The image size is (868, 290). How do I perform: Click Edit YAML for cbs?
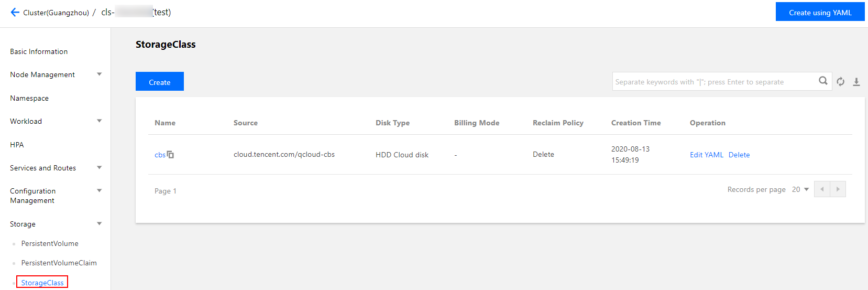[706, 155]
